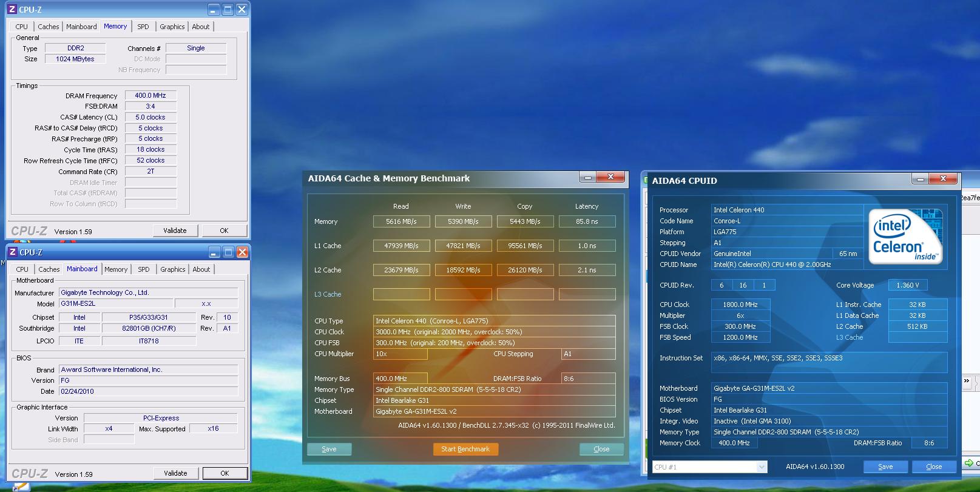Click Save in the AIDA64 Cache & Memory Benchmark

pos(329,449)
